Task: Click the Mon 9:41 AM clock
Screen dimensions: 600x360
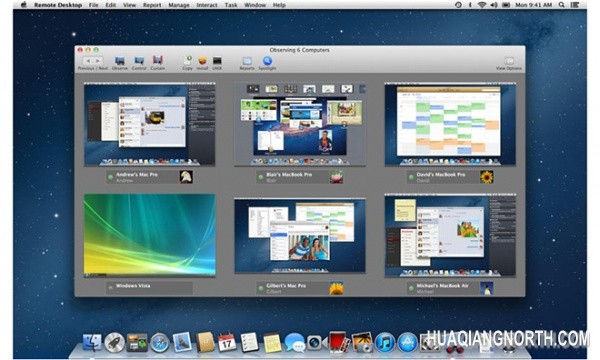Action: tap(533, 5)
